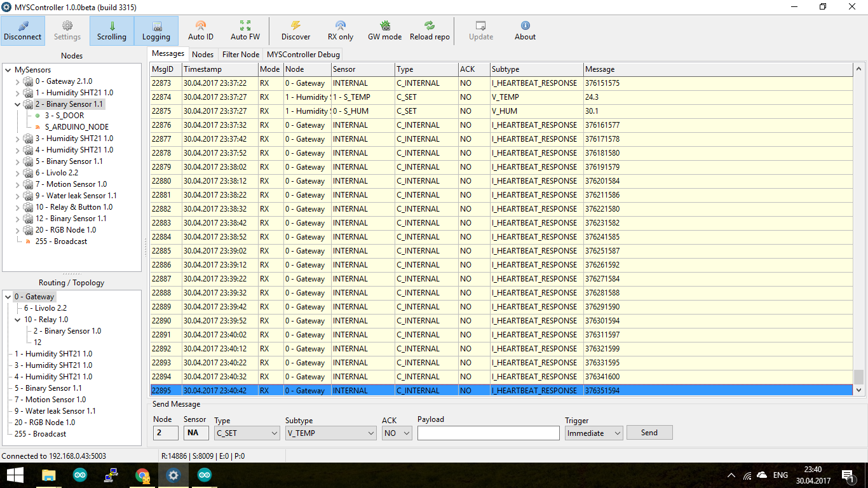This screenshot has width=868, height=488.
Task: Toggle the Scrolling button off
Action: point(112,30)
